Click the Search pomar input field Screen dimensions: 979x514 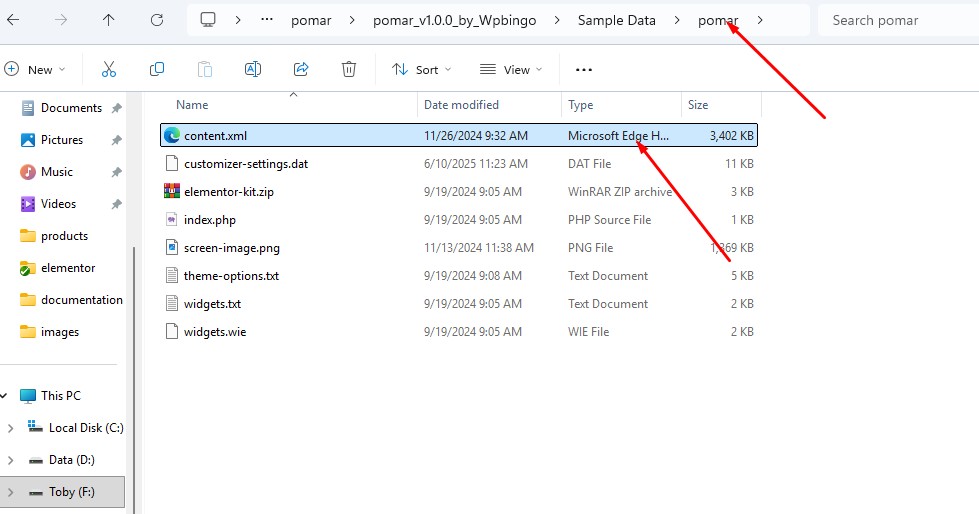pyautogui.click(x=898, y=20)
